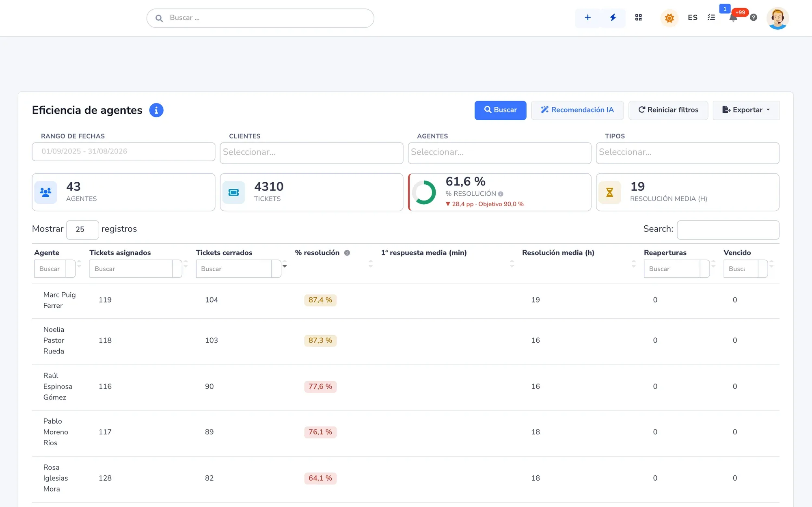Click the Tickets icon card
812x507 pixels.
point(233,192)
